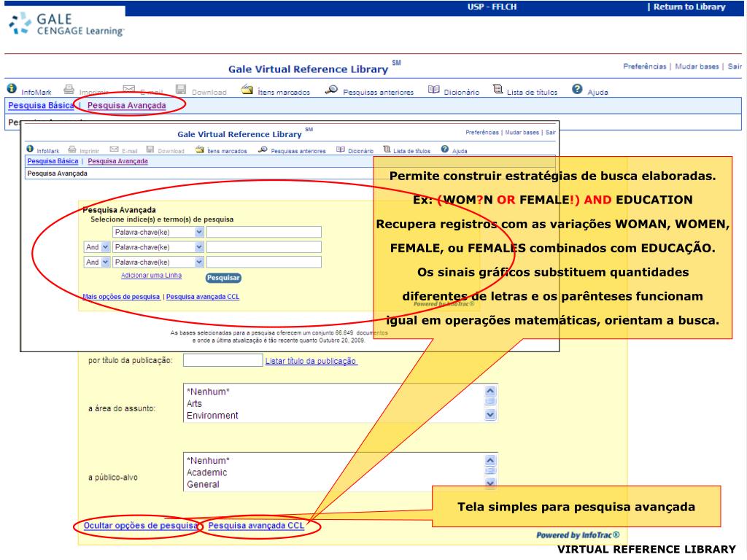Click Ajuda help icon in the inset window
Image resolution: width=747 pixels, height=560 pixels.
(444, 149)
